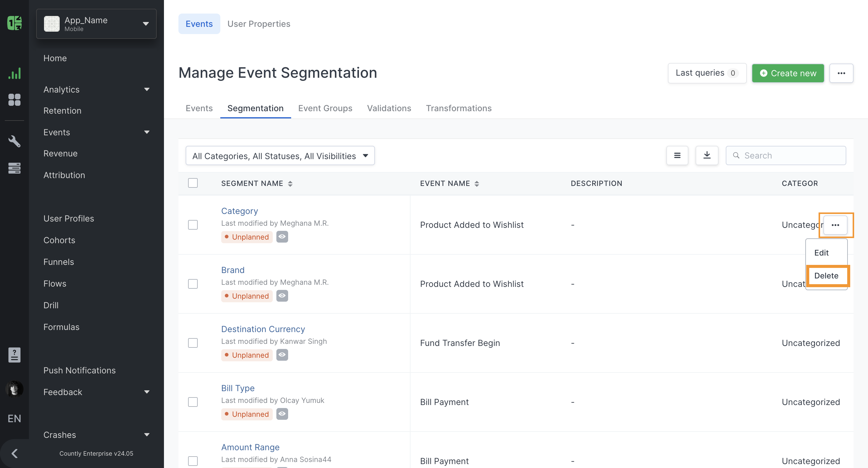Open the Validations tab
868x468 pixels.
coord(389,108)
